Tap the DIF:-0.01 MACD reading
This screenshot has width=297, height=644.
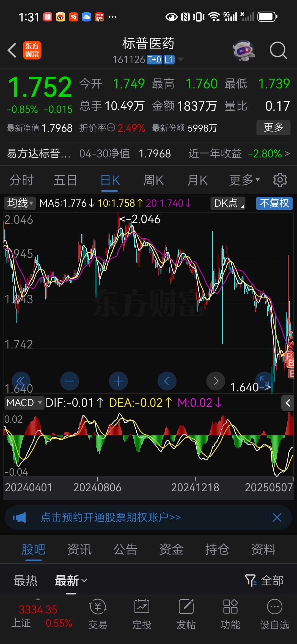[x=75, y=403]
